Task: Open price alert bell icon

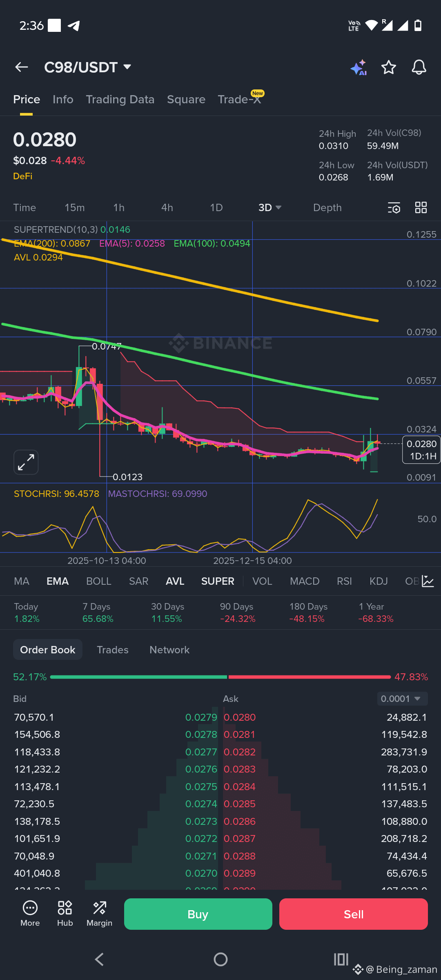Action: pyautogui.click(x=419, y=67)
